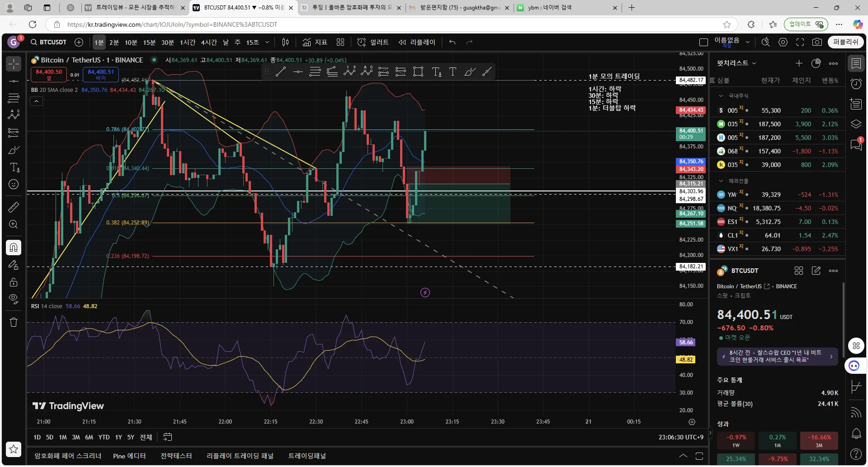Select the text annotation tool in left sidebar

tap(14, 167)
